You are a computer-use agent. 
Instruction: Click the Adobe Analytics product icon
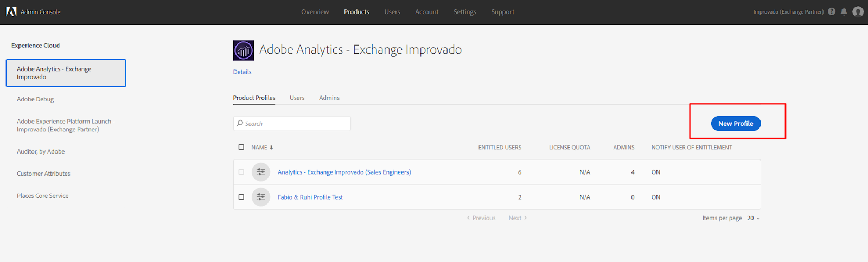(x=244, y=50)
